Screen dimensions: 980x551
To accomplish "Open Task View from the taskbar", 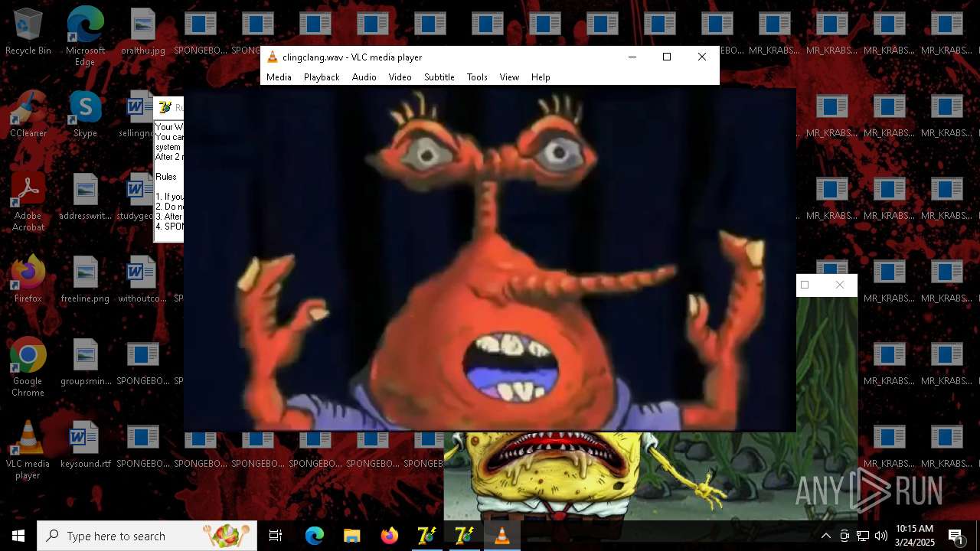I will click(x=276, y=536).
